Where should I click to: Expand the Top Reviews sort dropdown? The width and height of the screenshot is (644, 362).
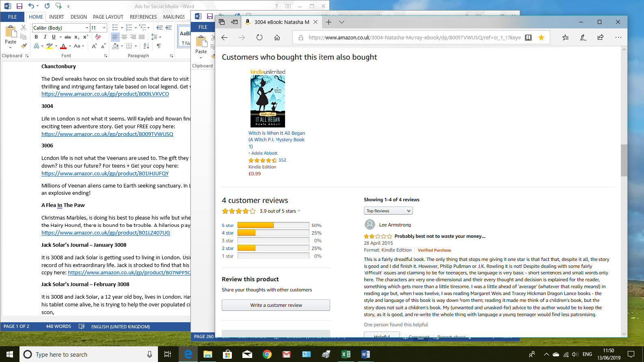(x=388, y=211)
